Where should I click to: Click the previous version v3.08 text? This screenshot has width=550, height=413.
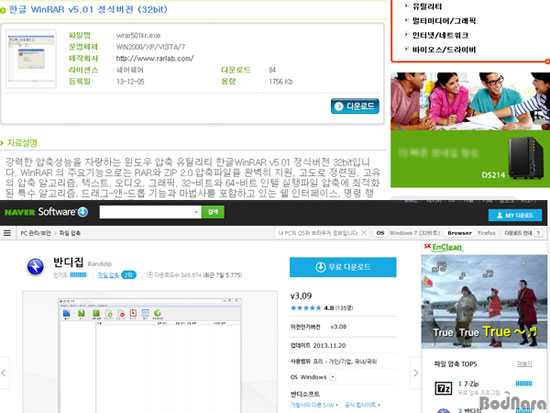(338, 327)
